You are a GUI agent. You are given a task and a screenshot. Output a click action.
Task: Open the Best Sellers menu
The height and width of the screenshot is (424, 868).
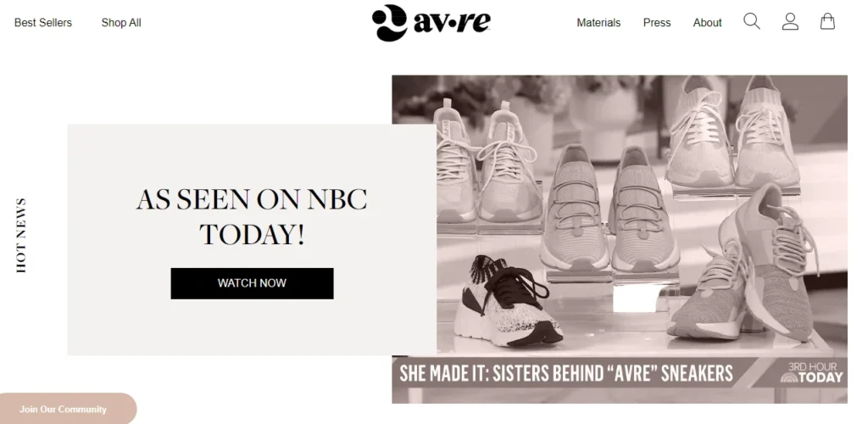(43, 23)
